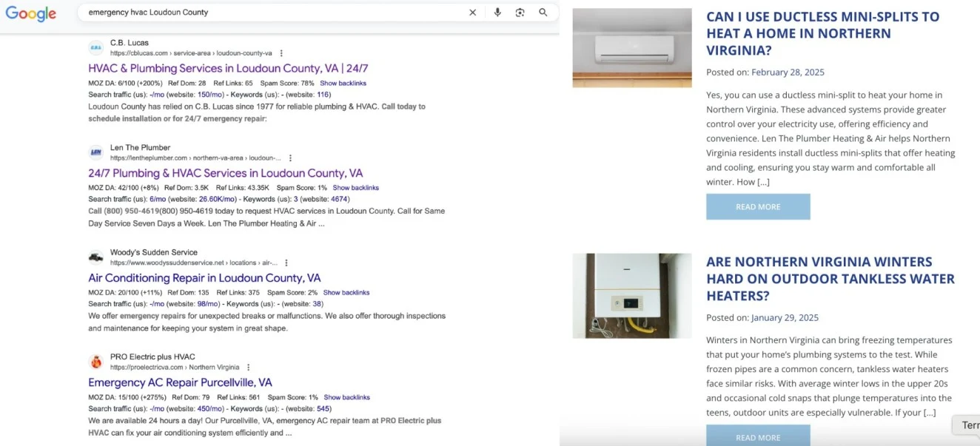
Task: Click the woodyssuddenservice.net URL breadcrumb
Action: click(x=194, y=263)
